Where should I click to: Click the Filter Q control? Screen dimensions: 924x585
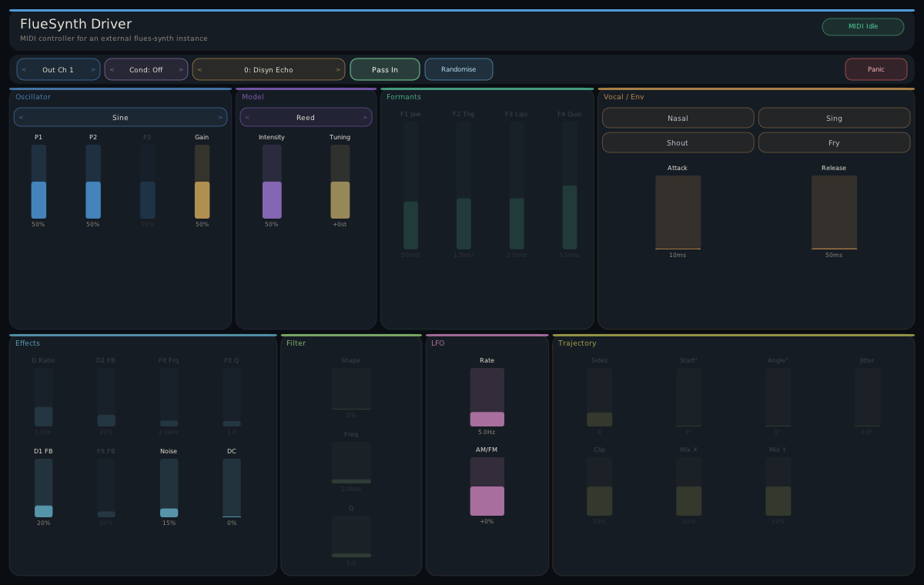[x=351, y=537]
